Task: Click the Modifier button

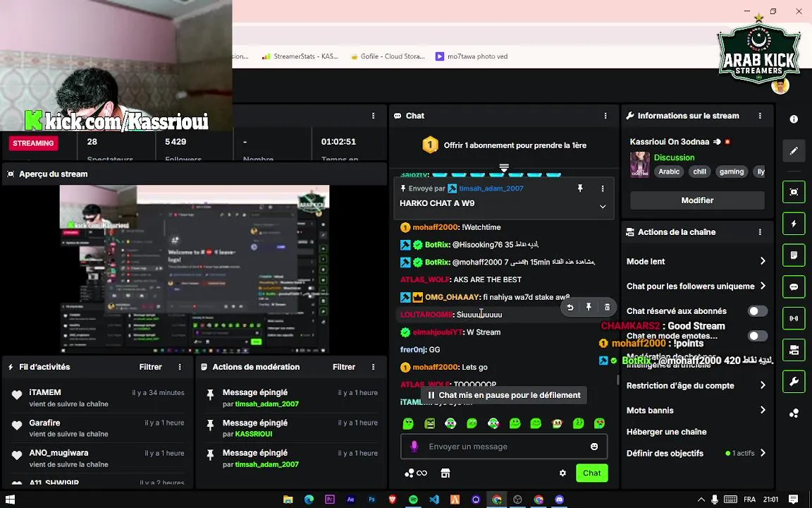Action: coord(697,200)
